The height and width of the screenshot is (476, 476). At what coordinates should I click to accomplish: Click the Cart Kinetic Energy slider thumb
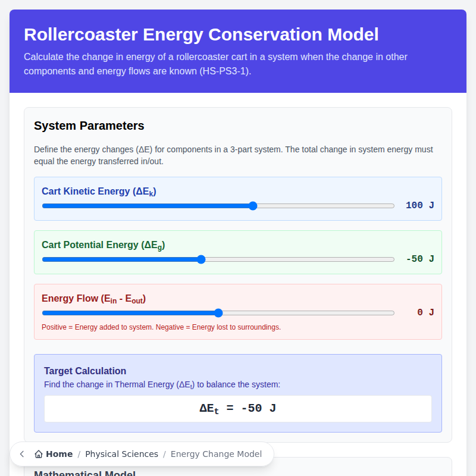pos(253,205)
